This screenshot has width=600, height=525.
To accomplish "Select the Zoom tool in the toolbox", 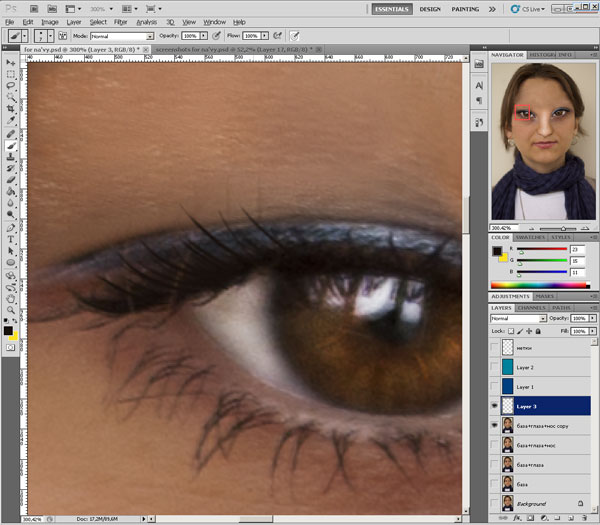I will 11,309.
